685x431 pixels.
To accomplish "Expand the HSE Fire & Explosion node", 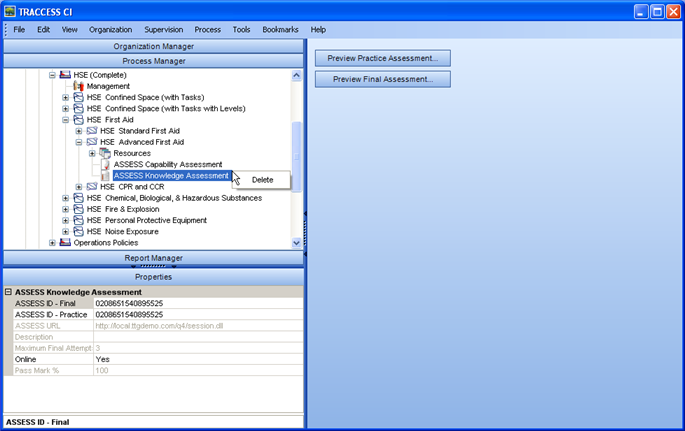I will click(65, 209).
